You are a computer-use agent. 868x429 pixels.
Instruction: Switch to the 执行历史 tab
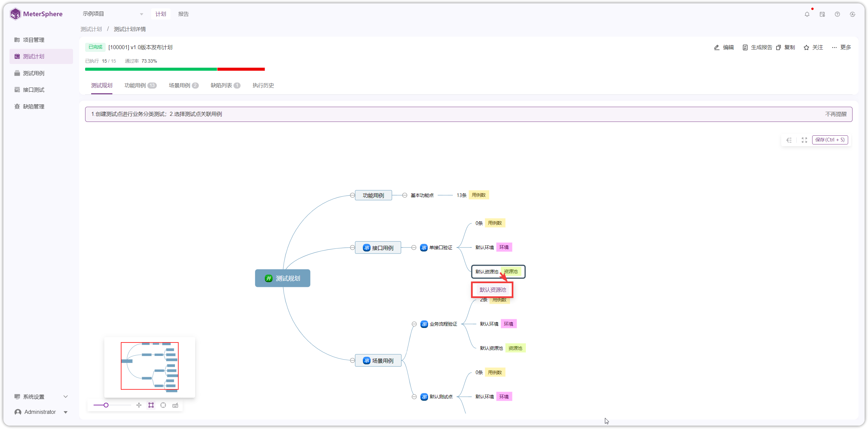(263, 86)
